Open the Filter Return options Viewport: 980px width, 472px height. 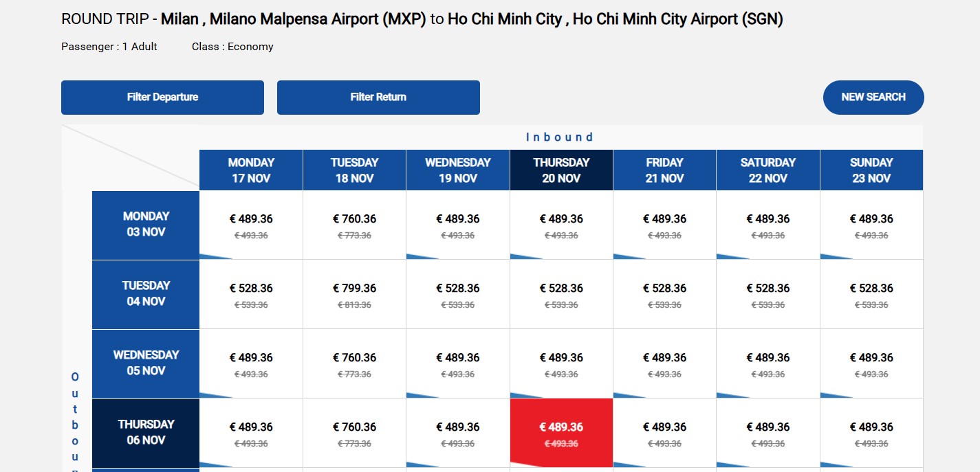(x=378, y=98)
